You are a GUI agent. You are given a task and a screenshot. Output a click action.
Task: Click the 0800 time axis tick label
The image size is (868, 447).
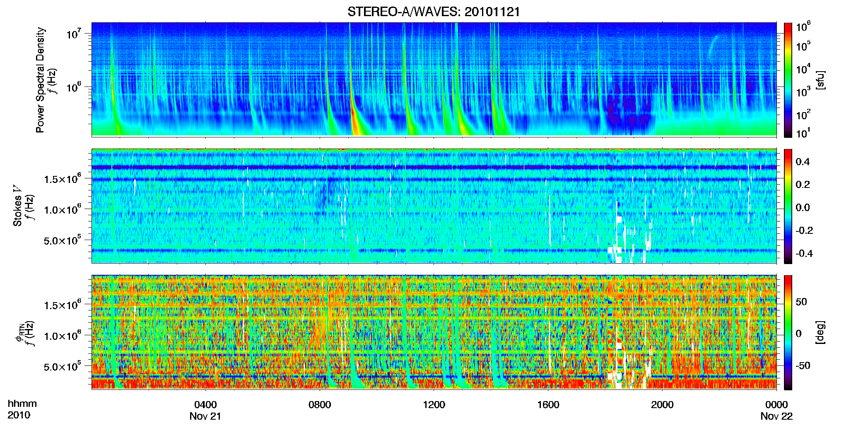pos(320,404)
